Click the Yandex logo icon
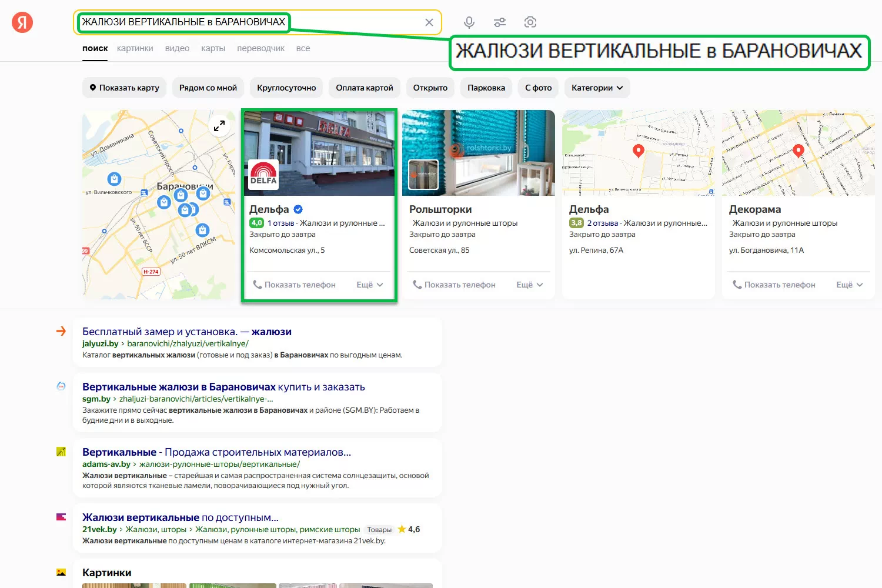This screenshot has height=588, width=882. coord(22,22)
